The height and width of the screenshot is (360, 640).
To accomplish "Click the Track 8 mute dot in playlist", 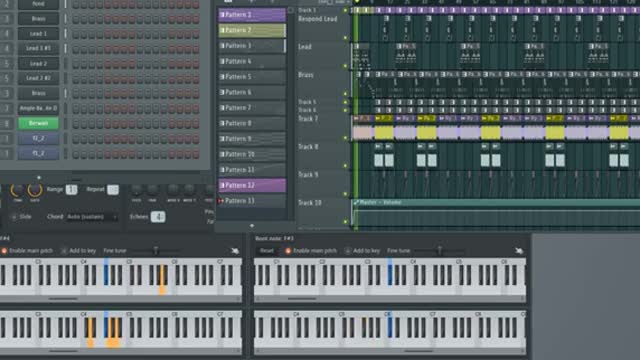I will tap(346, 166).
